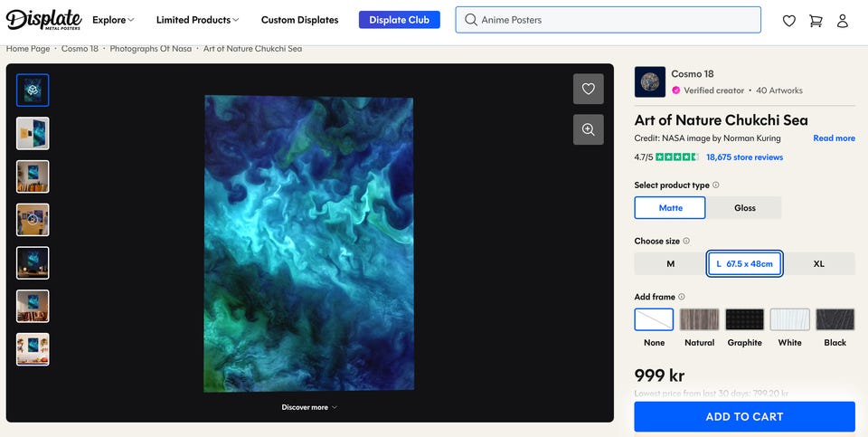The width and height of the screenshot is (868, 437).
Task: Click the 40 Artworks text
Action: [x=778, y=90]
